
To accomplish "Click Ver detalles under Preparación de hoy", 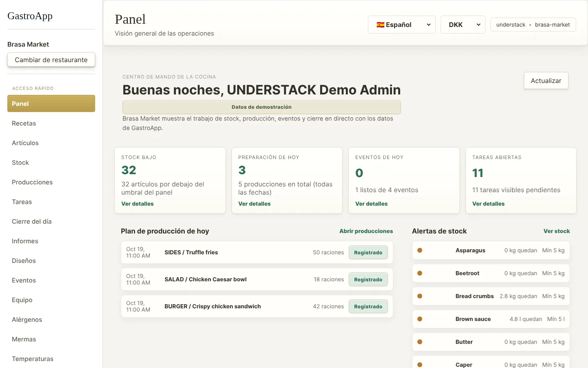I will [254, 204].
